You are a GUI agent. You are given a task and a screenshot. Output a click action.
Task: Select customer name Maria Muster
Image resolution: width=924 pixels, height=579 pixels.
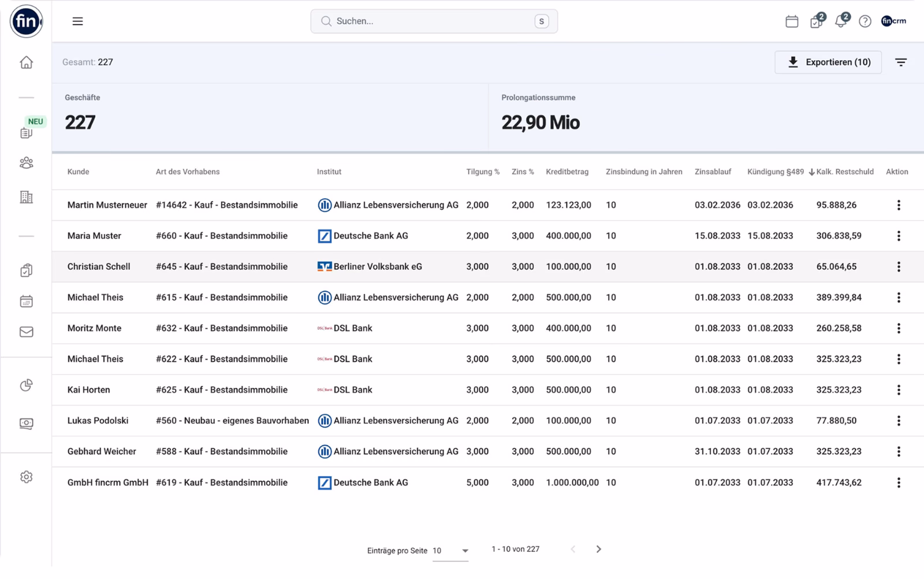[x=94, y=236]
